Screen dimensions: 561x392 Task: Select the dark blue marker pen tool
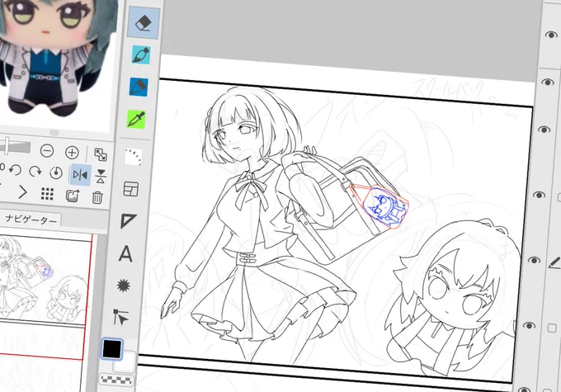point(139,87)
